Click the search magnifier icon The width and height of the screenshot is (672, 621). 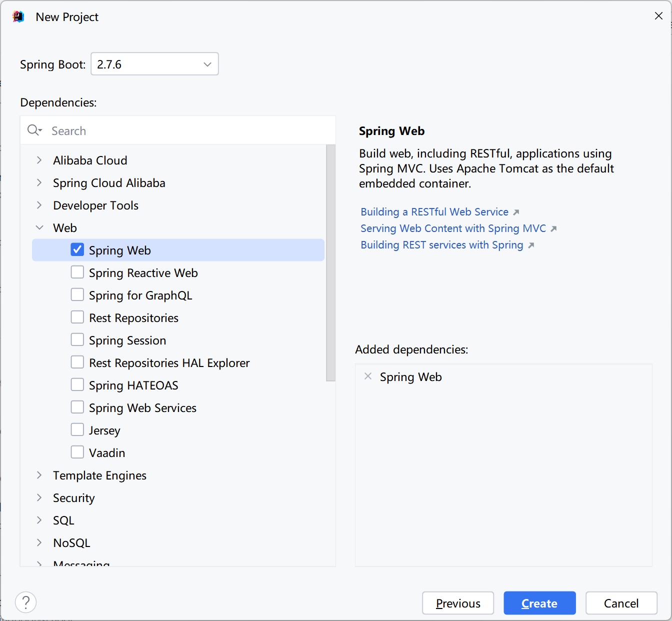click(34, 130)
